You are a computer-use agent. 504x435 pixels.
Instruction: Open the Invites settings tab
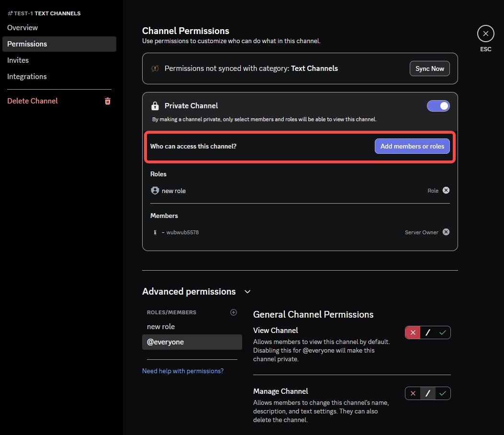tap(59, 60)
